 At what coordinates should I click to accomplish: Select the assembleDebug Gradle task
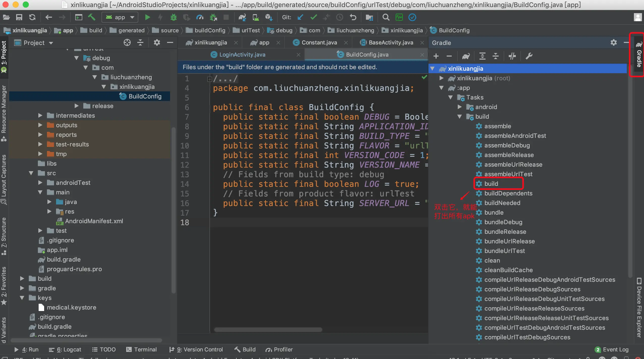pos(507,145)
